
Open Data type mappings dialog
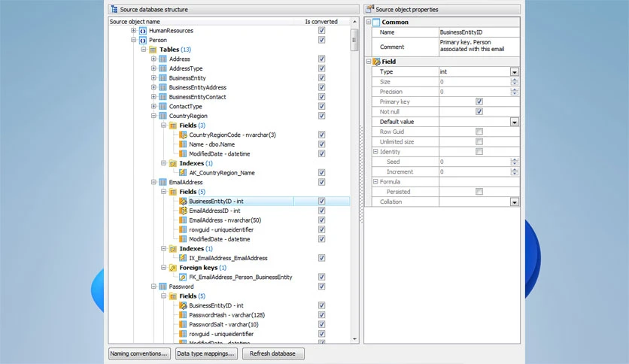(206, 353)
